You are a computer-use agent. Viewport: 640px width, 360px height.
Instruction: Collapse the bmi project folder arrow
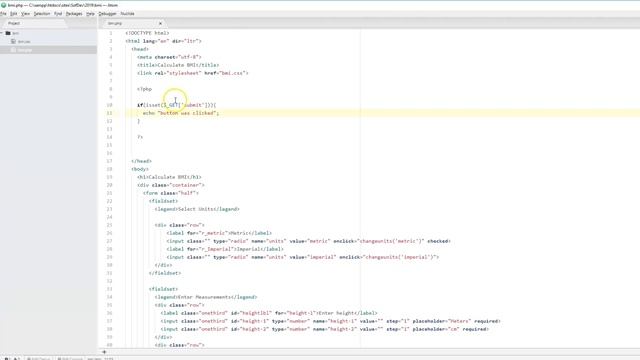point(2,33)
